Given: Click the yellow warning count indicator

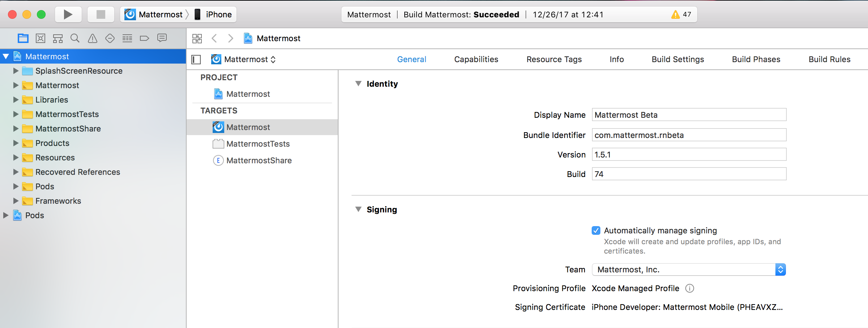Looking at the screenshot, I should tap(681, 14).
